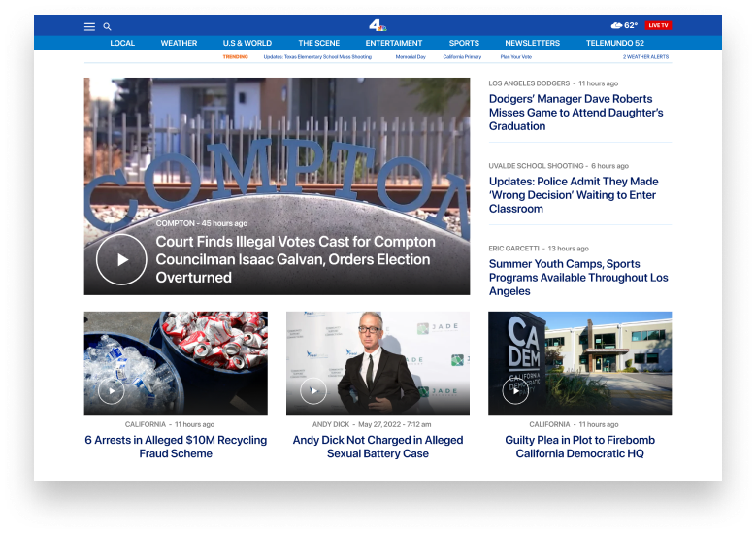Open the Dodgers' Manager Dave Roberts headline
756x534 pixels.
click(x=576, y=113)
